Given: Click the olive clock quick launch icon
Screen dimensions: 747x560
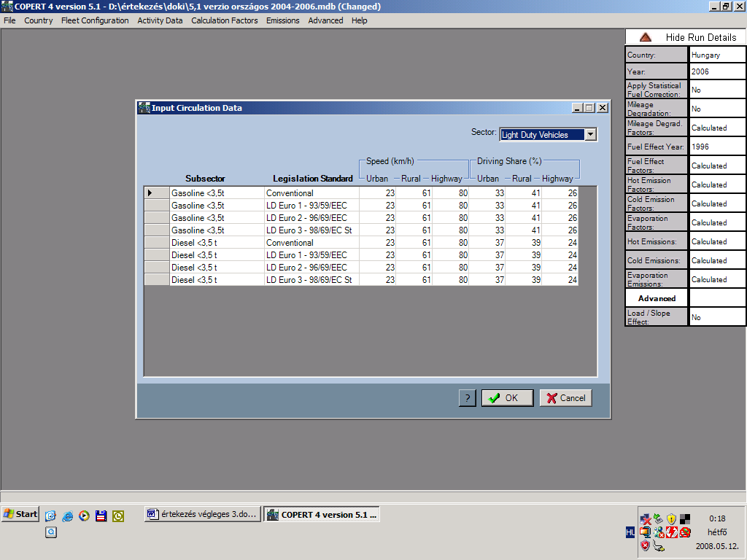Looking at the screenshot, I should 118,516.
